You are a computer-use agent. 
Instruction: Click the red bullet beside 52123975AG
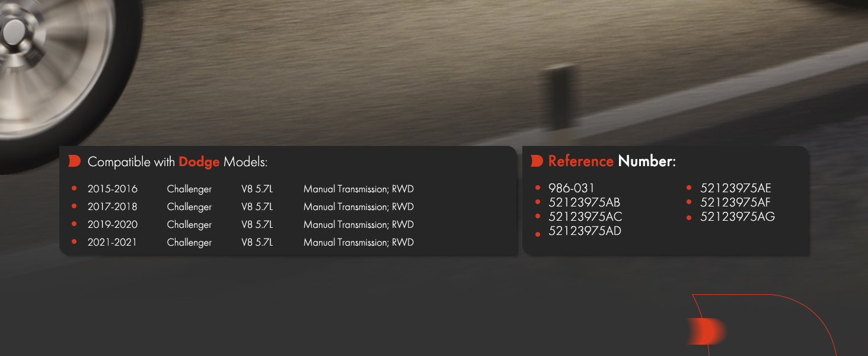coord(689,218)
